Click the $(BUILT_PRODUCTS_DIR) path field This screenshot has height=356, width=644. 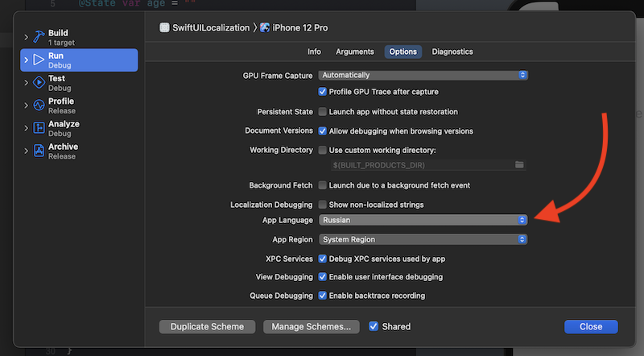tap(428, 165)
